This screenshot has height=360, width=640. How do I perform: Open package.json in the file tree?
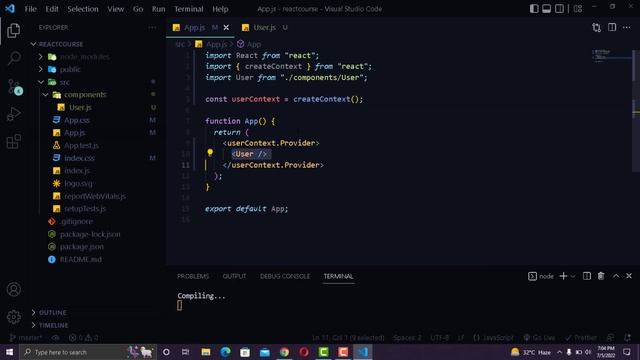(x=82, y=247)
